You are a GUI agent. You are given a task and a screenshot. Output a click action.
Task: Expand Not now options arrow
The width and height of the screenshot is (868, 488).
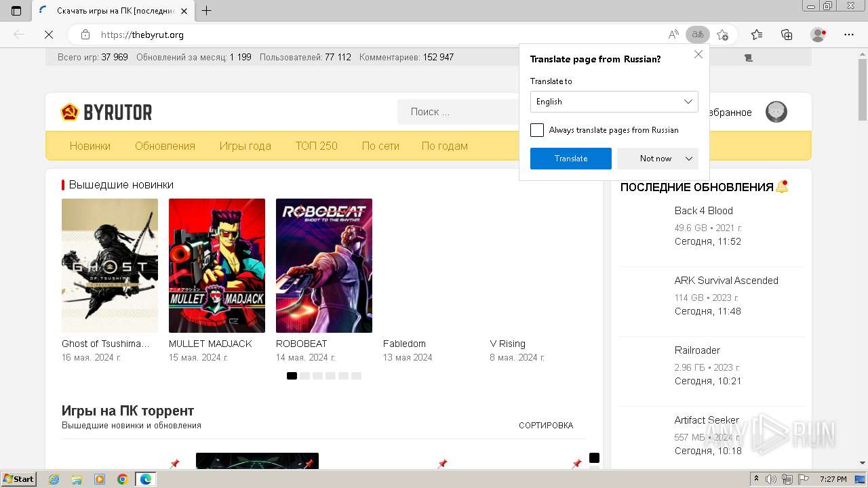coord(689,159)
